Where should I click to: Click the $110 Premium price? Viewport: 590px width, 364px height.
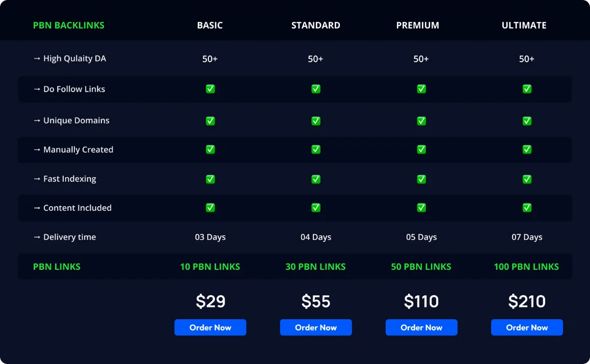(x=421, y=301)
